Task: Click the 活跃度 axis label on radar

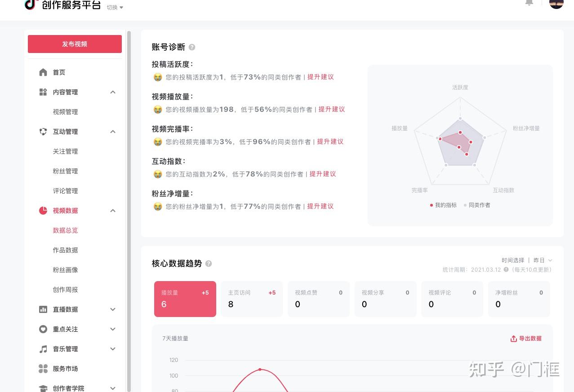Action: coord(460,88)
